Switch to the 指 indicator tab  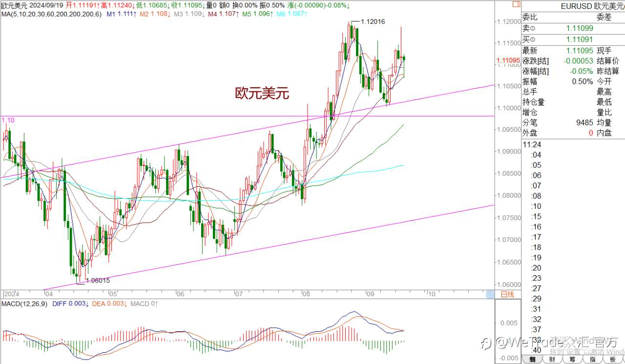click(592, 360)
